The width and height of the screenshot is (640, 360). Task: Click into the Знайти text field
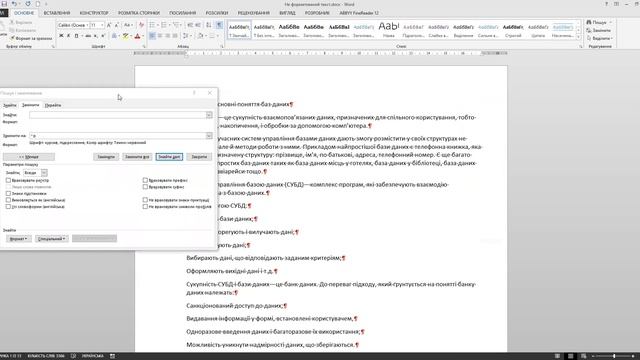(118, 115)
